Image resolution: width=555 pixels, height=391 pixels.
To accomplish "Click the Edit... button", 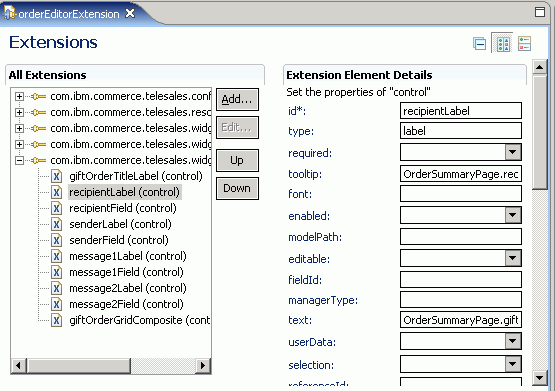I will 237,127.
